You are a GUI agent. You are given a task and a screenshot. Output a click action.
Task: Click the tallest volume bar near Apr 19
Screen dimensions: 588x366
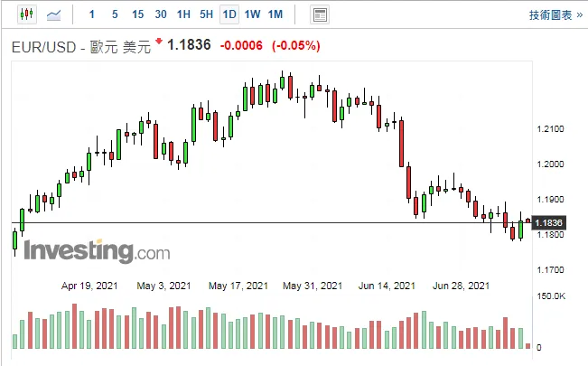pos(74,326)
